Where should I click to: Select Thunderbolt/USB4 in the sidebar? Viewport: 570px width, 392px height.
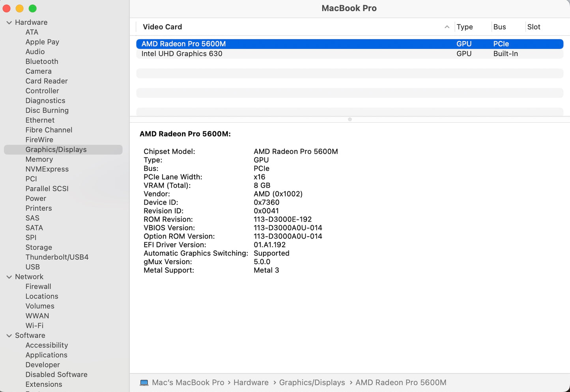click(57, 257)
